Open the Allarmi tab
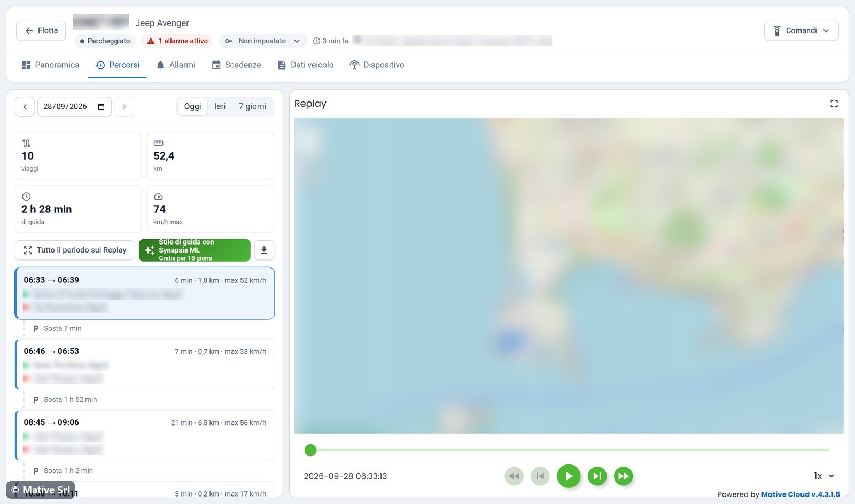The height and width of the screenshot is (504, 855). coord(176,65)
